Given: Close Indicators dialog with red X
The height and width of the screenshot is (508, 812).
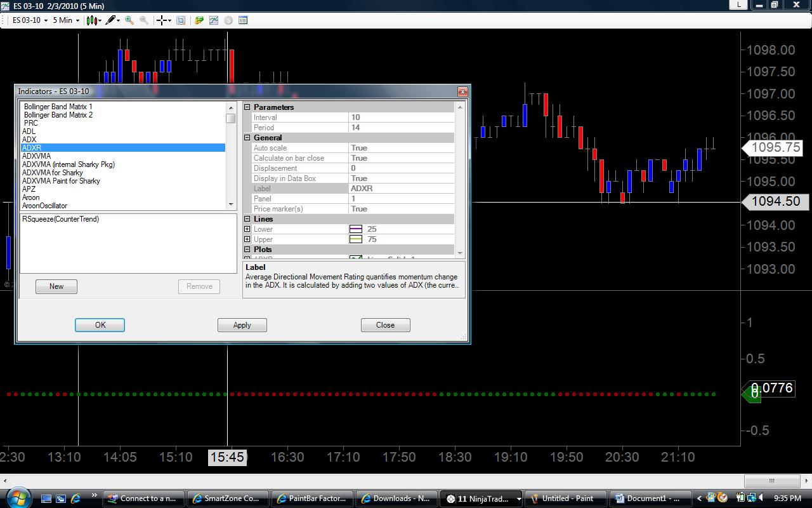Looking at the screenshot, I should click(462, 91).
